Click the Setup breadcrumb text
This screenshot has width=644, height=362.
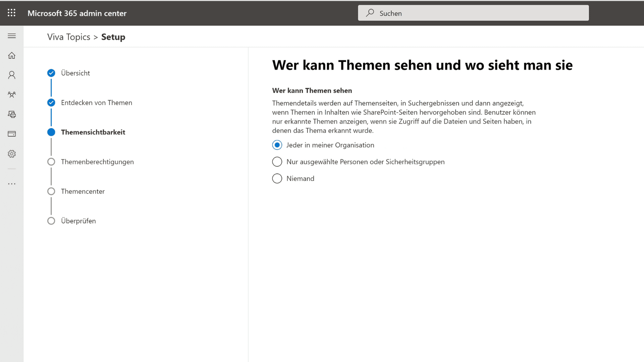(113, 37)
